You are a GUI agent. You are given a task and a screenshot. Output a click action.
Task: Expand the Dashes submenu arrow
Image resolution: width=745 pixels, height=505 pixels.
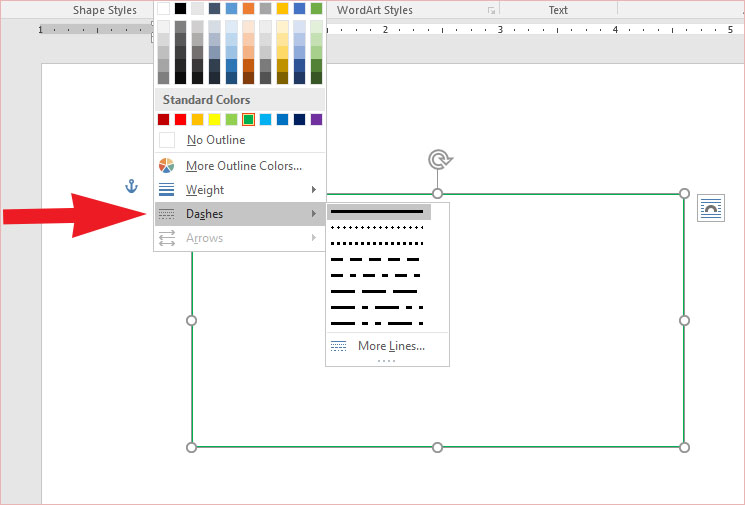(314, 214)
